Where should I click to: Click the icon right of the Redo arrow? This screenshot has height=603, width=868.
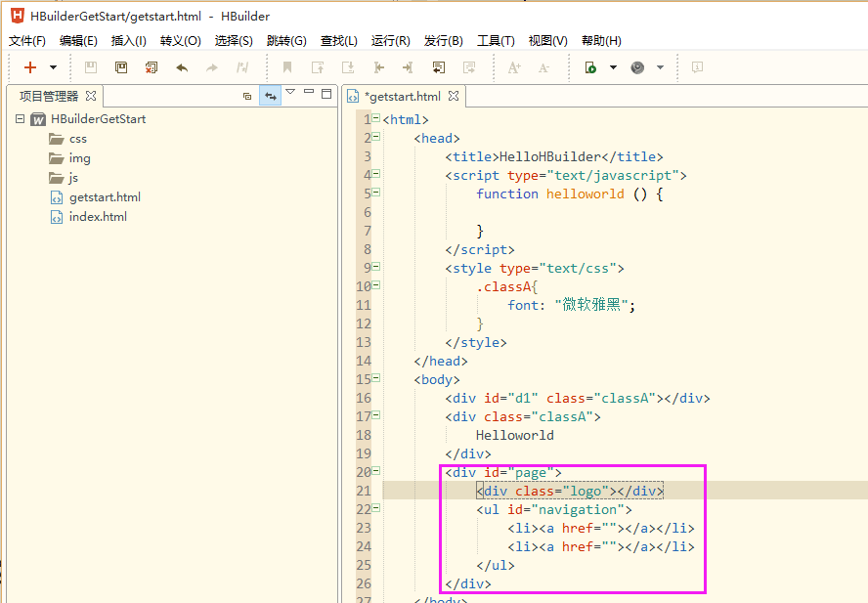coord(241,67)
